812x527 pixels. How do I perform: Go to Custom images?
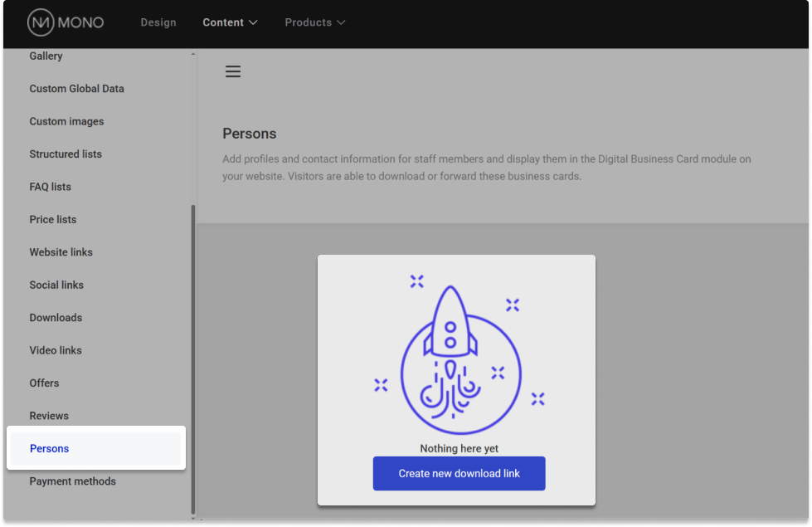[x=67, y=121]
